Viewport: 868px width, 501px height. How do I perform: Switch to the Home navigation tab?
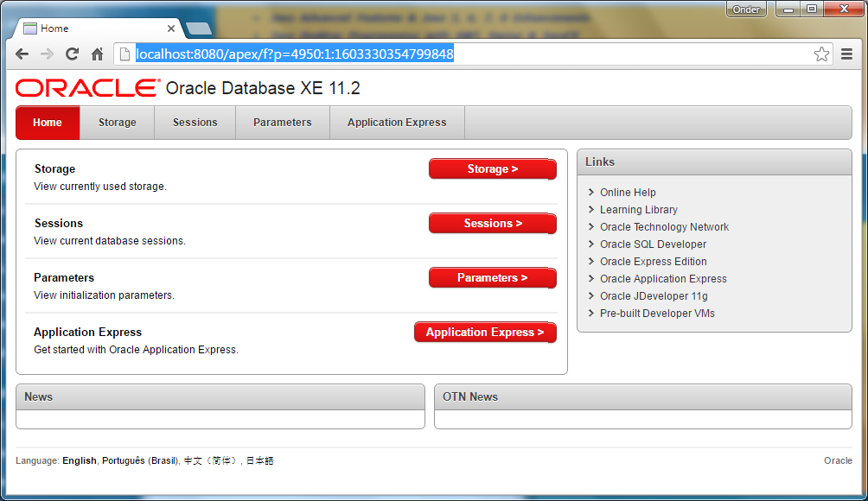click(48, 122)
